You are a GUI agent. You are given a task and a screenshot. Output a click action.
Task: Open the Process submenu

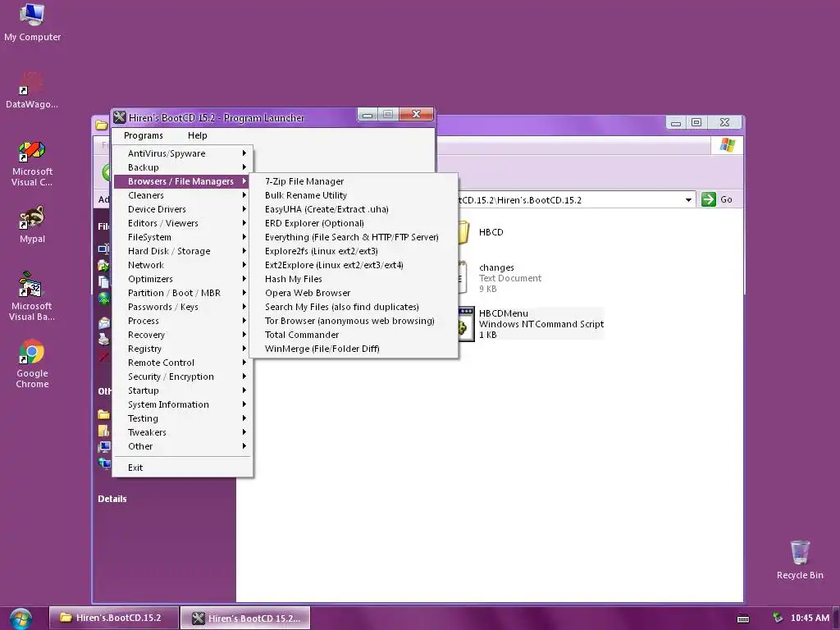tap(182, 321)
